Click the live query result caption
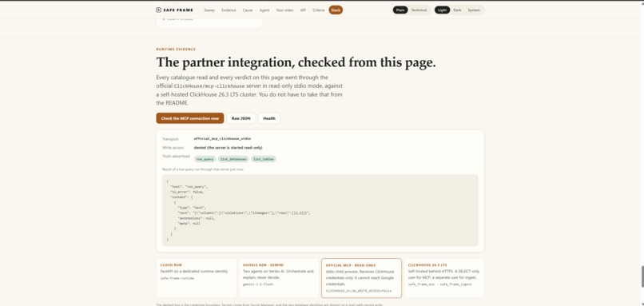The height and width of the screenshot is (306, 644). pos(202,169)
